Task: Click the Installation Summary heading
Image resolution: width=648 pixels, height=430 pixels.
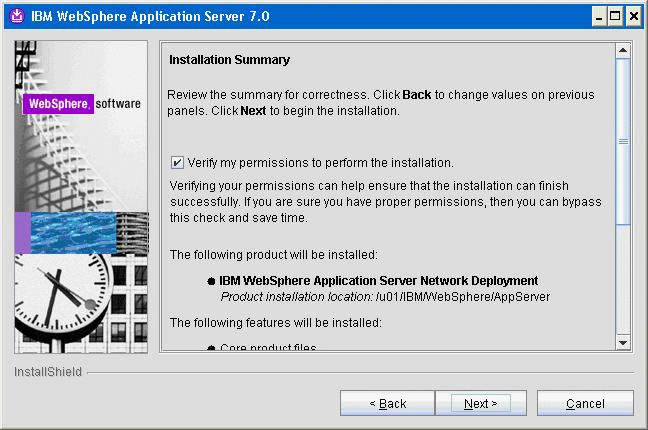Action: pos(229,60)
